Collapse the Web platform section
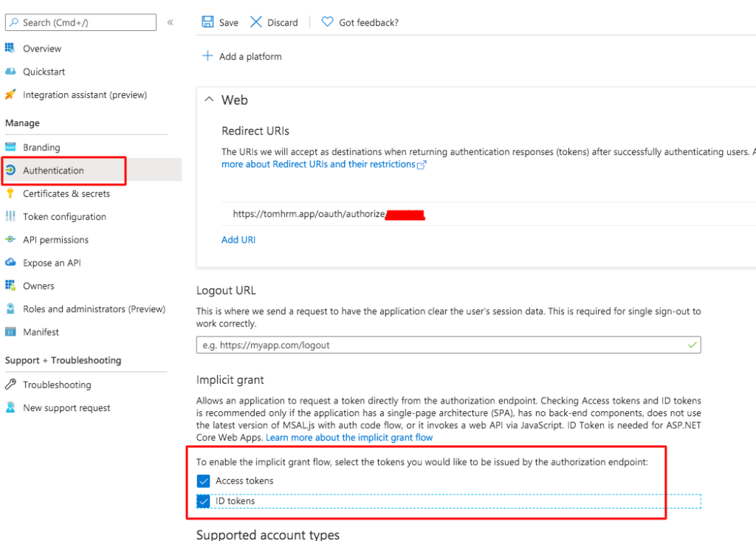The width and height of the screenshot is (756, 541). click(209, 100)
